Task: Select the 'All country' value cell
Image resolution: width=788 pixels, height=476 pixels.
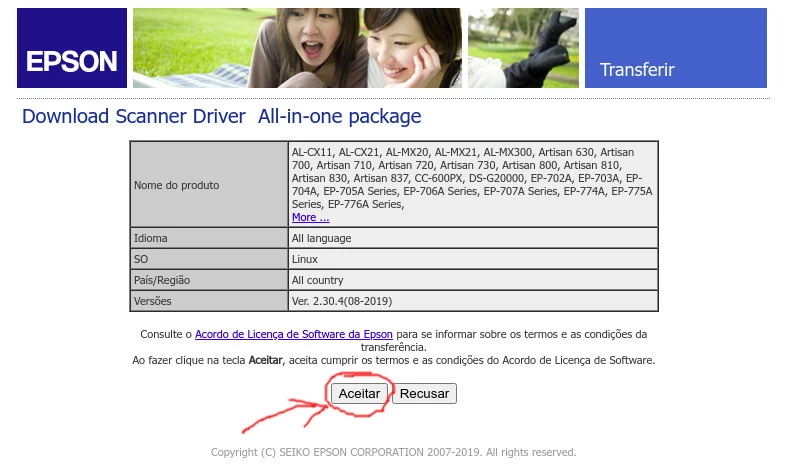Action: [473, 280]
